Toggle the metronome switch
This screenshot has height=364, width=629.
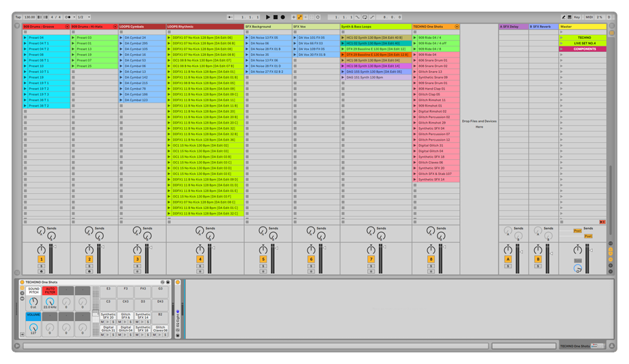point(68,17)
